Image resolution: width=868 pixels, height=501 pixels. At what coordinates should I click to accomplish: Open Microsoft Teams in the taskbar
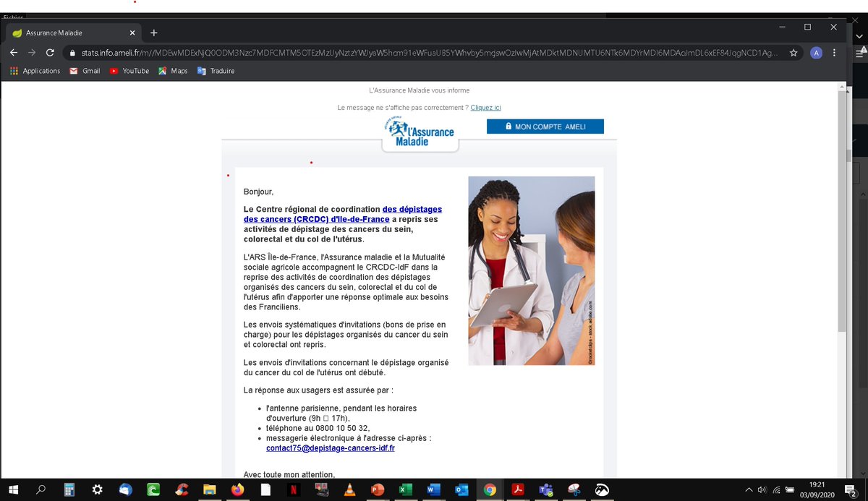[545, 489]
